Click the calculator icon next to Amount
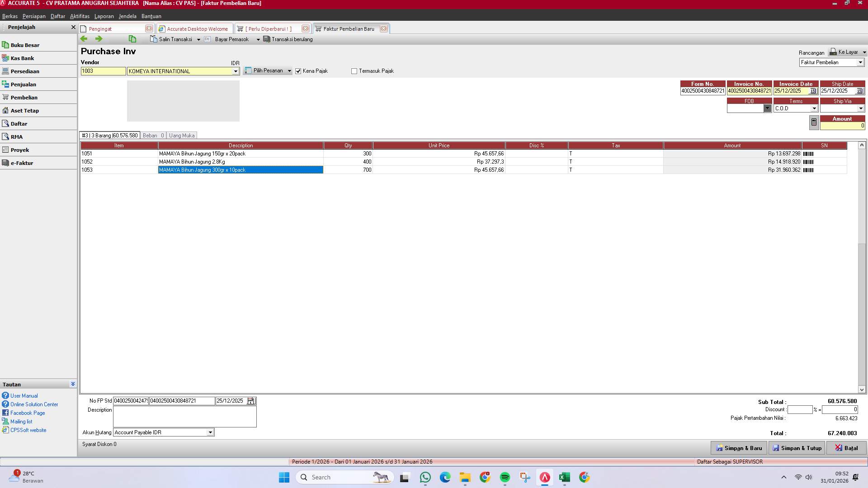Screen dimensions: 868x488 click(813, 122)
